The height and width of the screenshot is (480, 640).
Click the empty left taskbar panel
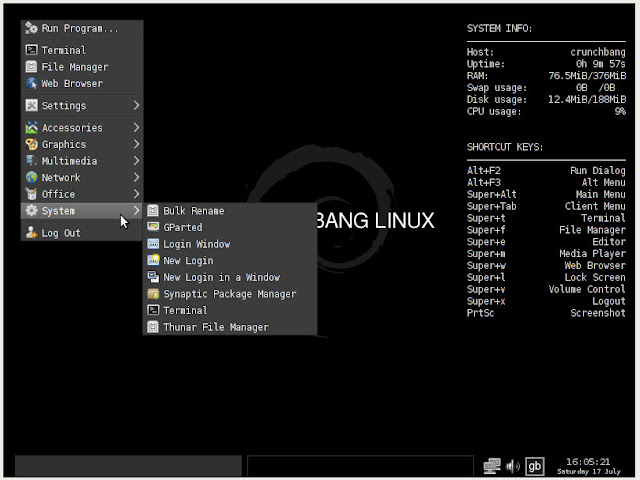pos(128,466)
